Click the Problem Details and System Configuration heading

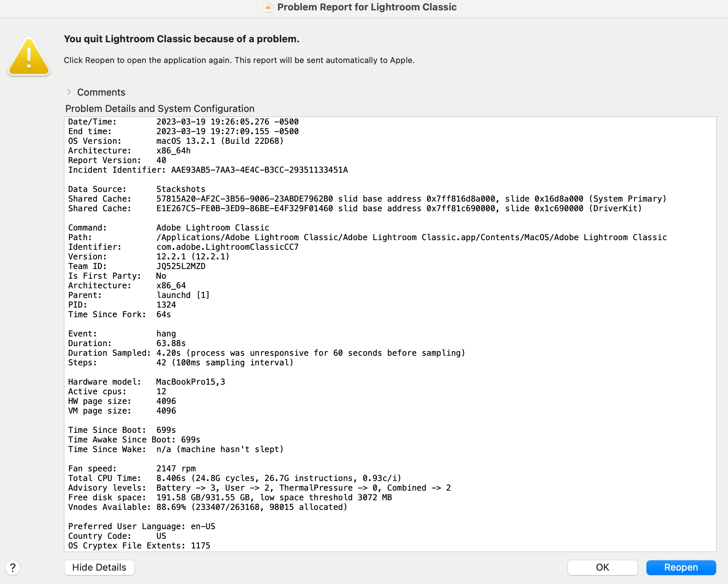tap(160, 109)
